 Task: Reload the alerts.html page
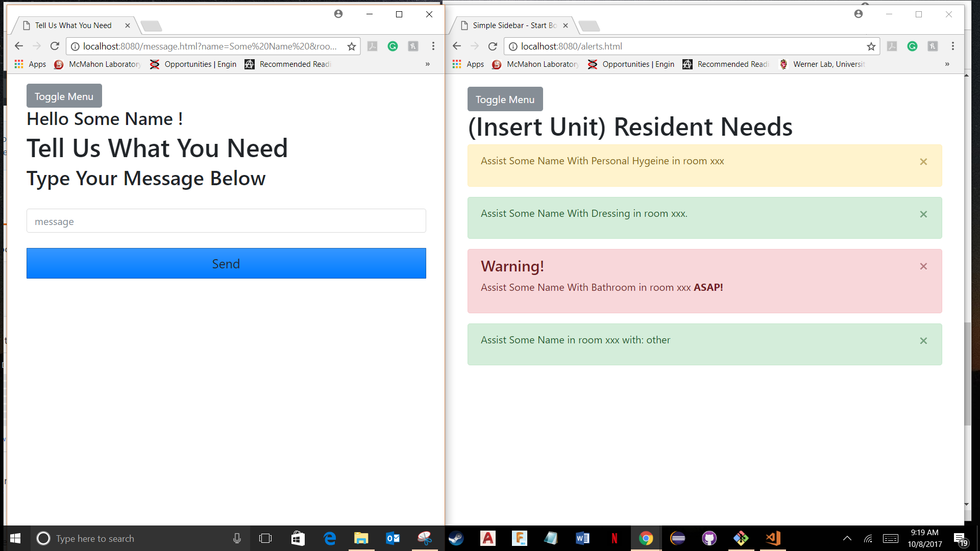[493, 46]
